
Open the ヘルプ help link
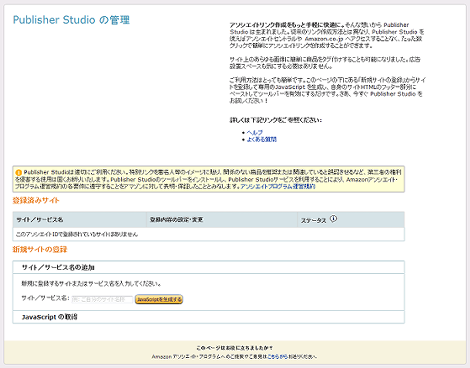255,132
